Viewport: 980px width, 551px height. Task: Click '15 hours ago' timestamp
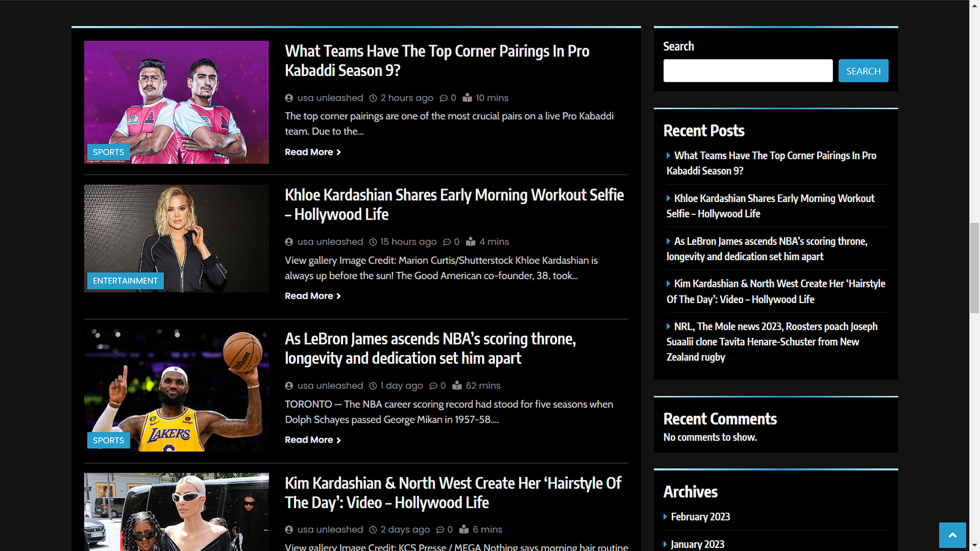tap(409, 242)
